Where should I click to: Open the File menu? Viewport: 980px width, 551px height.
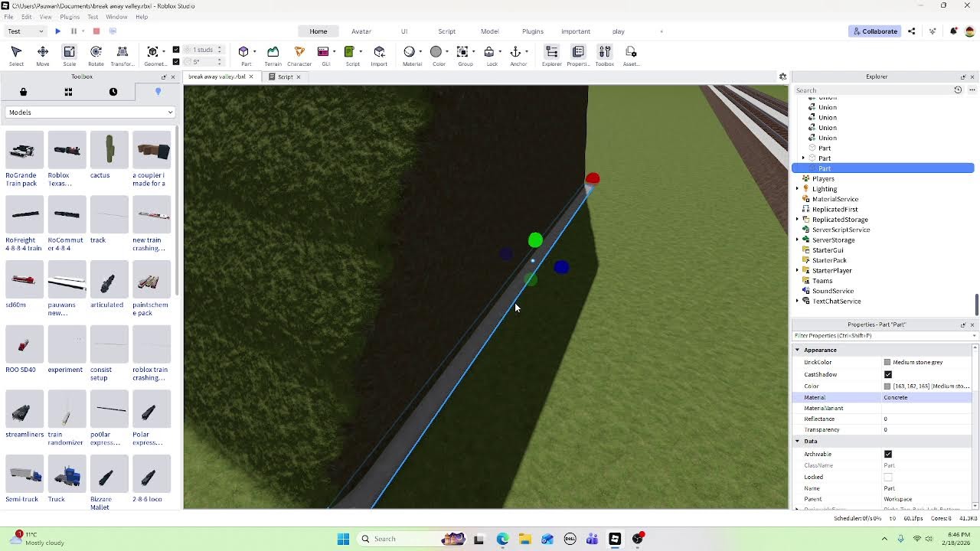click(8, 17)
